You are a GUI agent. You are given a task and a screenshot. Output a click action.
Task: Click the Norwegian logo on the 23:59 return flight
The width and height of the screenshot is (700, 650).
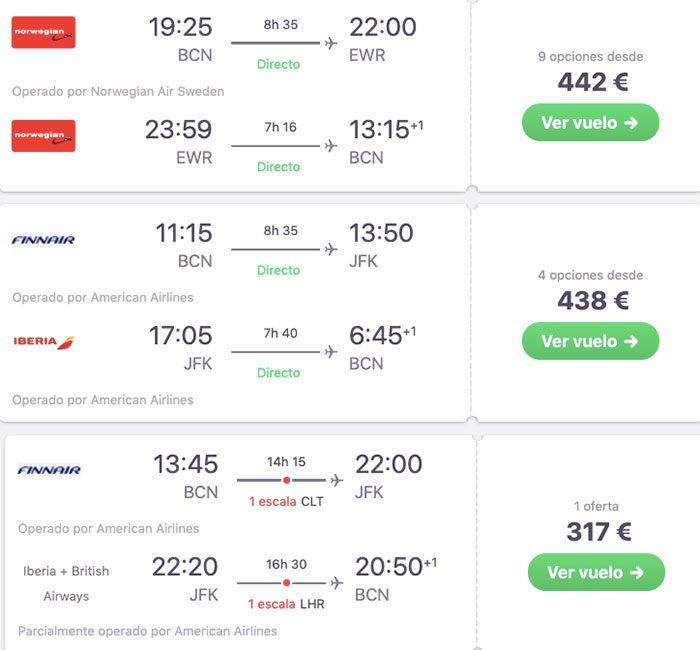click(43, 135)
